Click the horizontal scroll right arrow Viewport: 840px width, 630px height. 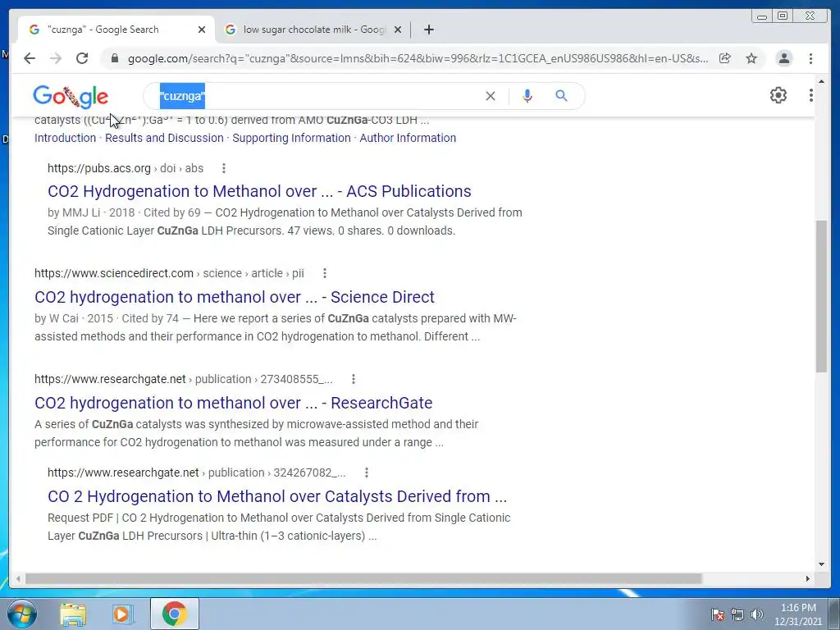[x=808, y=578]
